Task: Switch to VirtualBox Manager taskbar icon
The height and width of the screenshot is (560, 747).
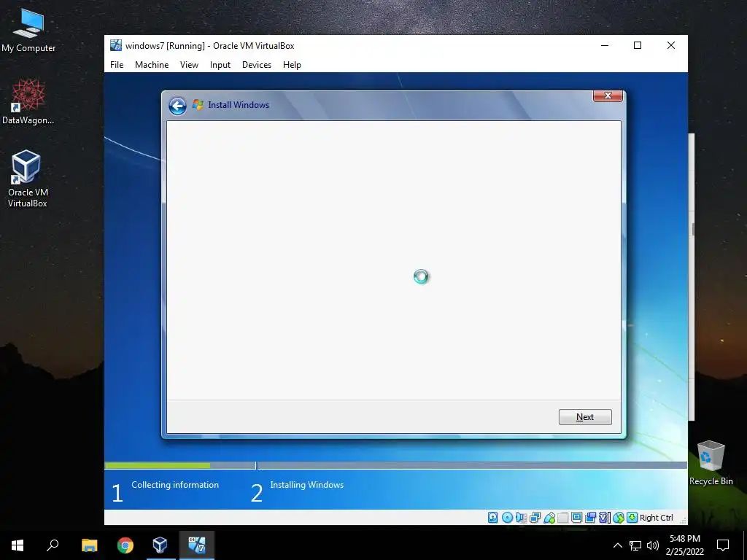Action: pos(160,545)
